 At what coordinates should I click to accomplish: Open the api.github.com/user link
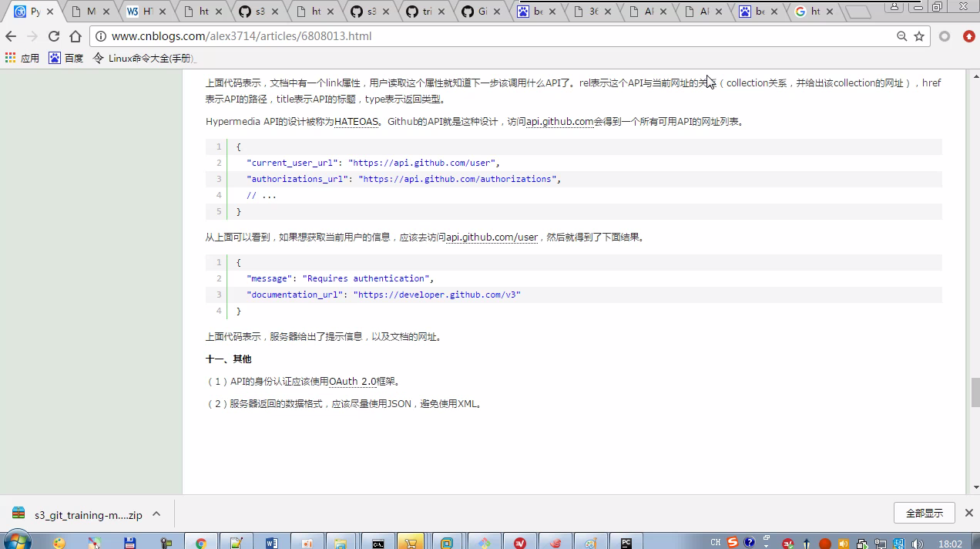click(492, 237)
